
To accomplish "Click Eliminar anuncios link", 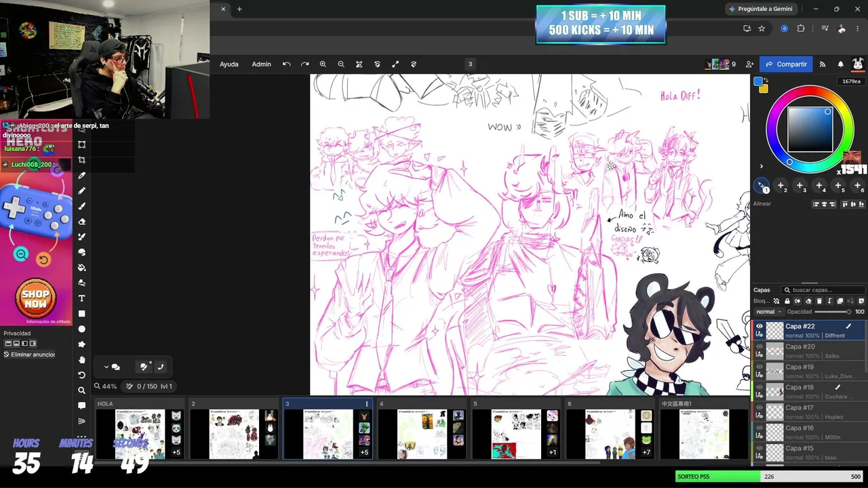I will point(29,354).
